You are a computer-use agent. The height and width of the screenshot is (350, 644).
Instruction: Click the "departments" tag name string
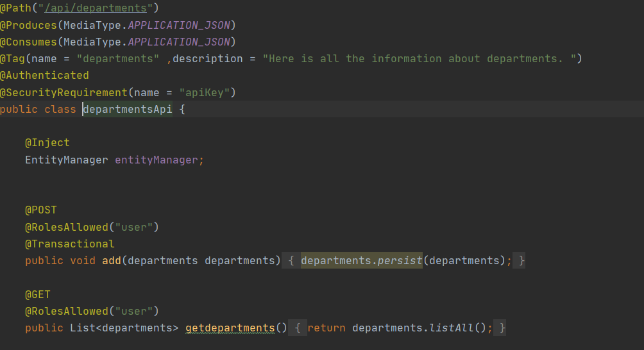pos(118,59)
